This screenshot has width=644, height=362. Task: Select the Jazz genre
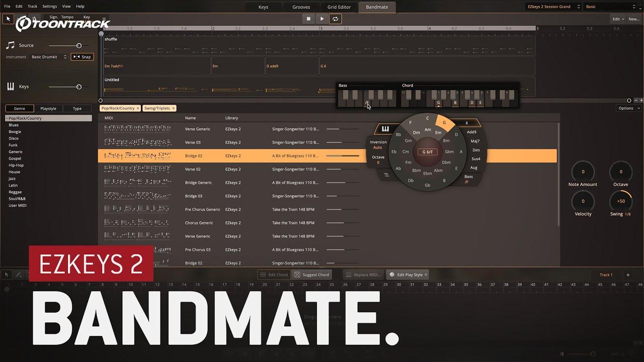point(12,178)
